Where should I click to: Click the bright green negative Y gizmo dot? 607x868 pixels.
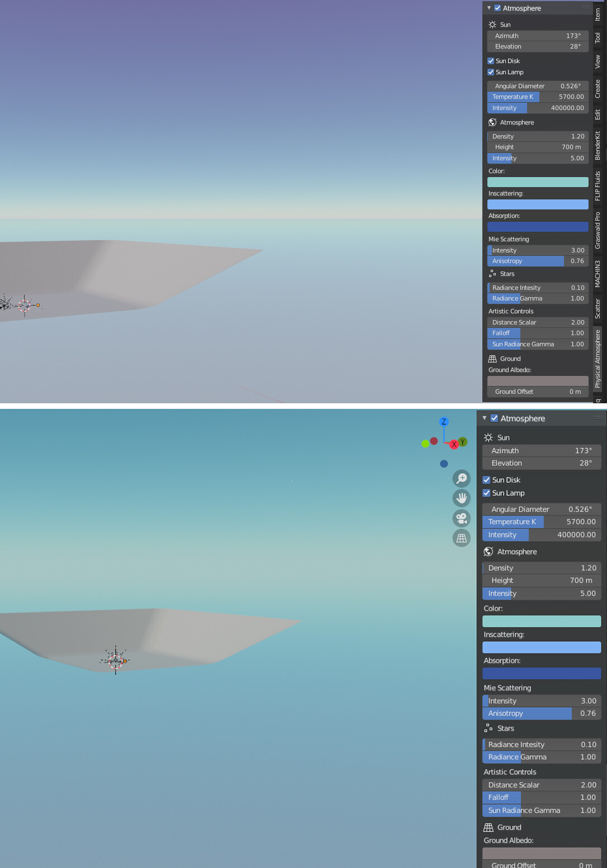[425, 443]
